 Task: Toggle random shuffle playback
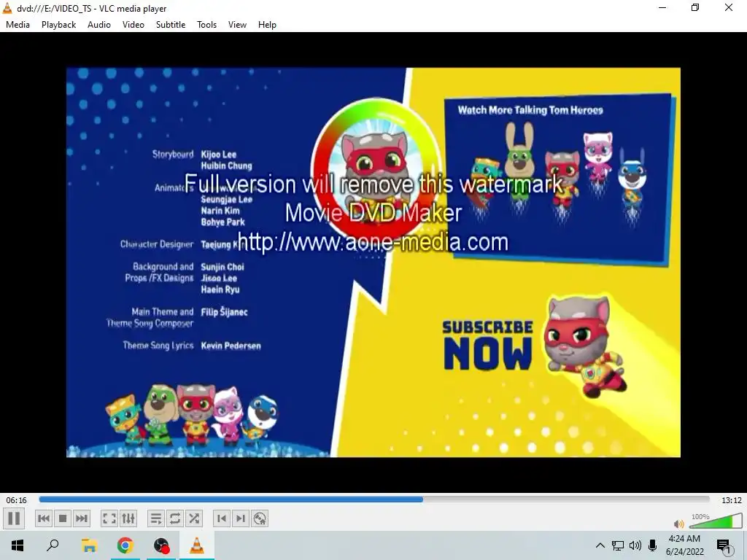[x=194, y=518]
